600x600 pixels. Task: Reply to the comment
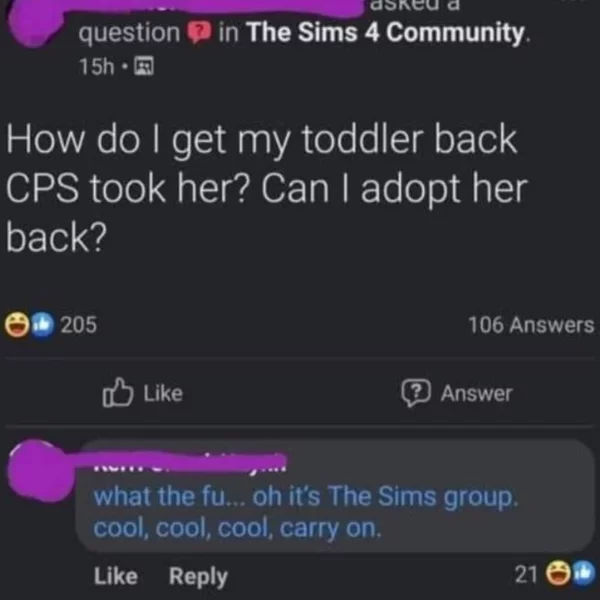pos(198,577)
